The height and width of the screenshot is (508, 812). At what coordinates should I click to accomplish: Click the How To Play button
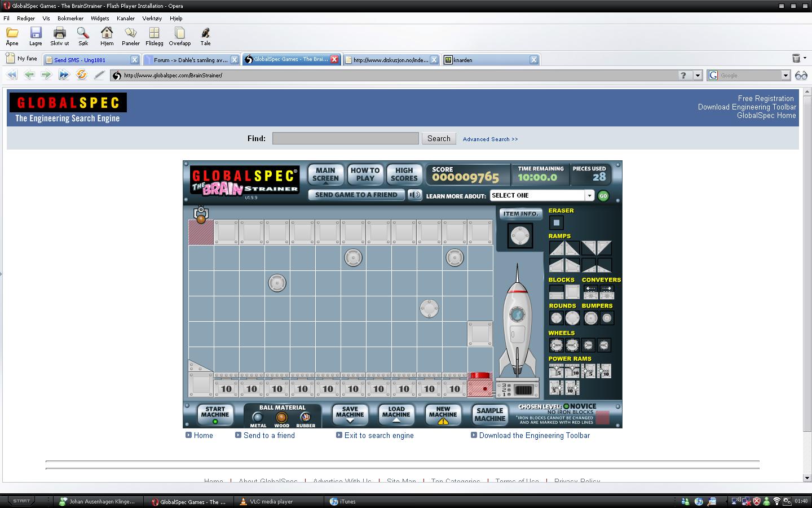[x=365, y=174]
